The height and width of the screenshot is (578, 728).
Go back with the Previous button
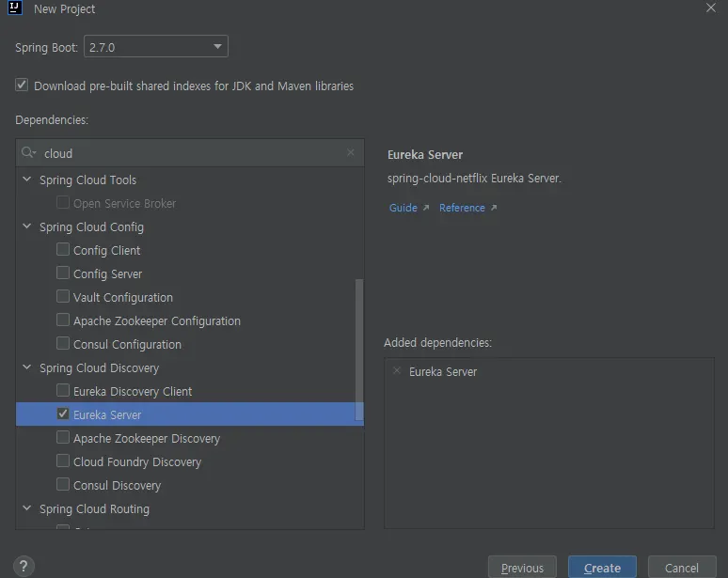tap(522, 568)
